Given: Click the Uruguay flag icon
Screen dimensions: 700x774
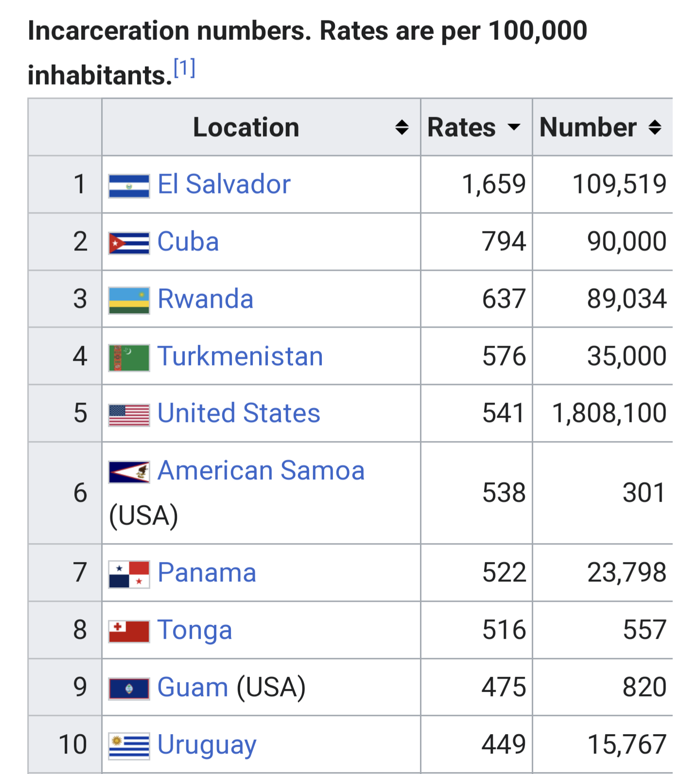Looking at the screenshot, I should click(x=129, y=746).
